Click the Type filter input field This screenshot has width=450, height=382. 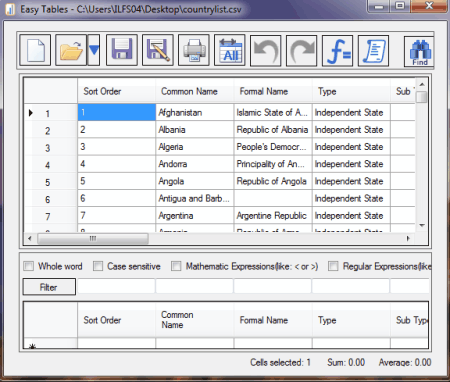point(351,286)
